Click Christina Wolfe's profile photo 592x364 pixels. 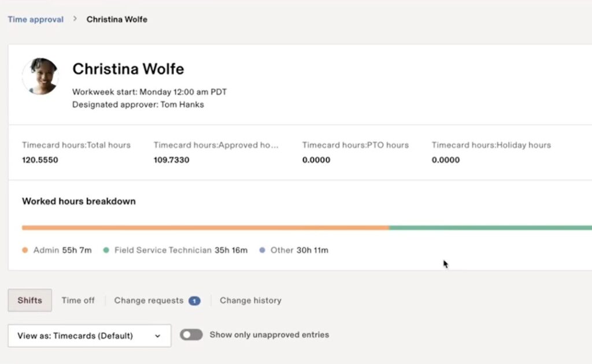click(40, 76)
